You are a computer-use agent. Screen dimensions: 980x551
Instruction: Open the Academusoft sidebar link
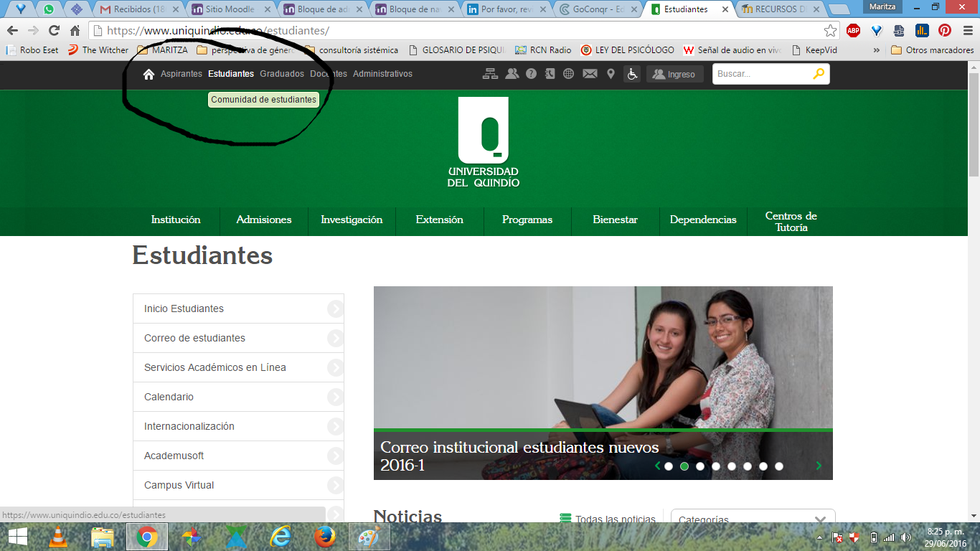174,456
